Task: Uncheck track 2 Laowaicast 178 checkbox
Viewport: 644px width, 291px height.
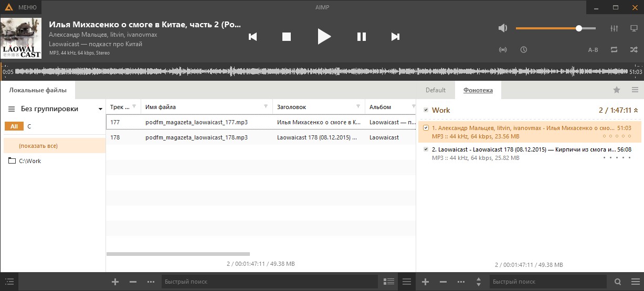Action: tap(426, 149)
